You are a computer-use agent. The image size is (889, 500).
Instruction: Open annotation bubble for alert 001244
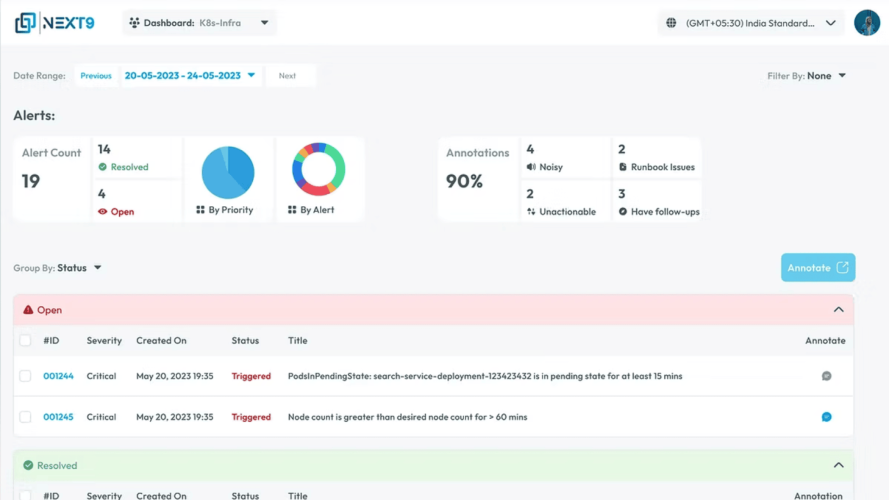pyautogui.click(x=826, y=376)
